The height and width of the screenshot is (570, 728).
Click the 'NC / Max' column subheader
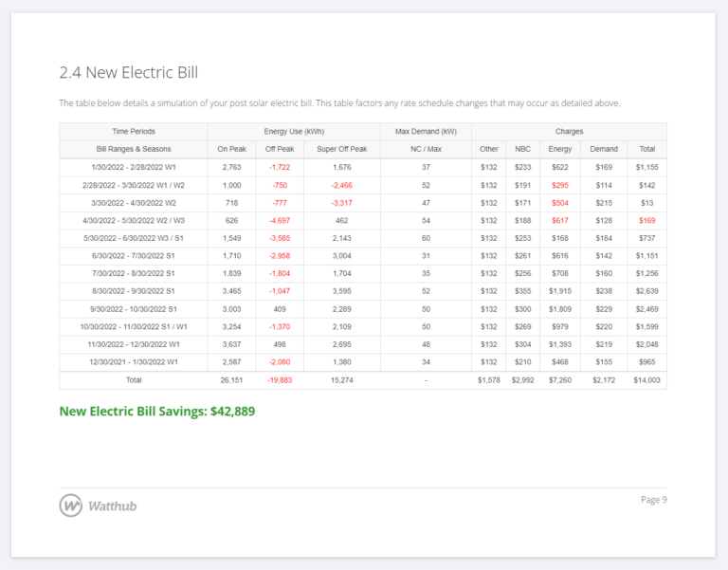click(426, 149)
